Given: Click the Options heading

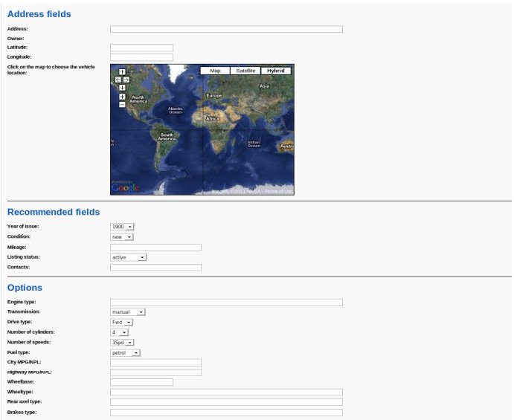Looking at the screenshot, I should click(x=25, y=288).
